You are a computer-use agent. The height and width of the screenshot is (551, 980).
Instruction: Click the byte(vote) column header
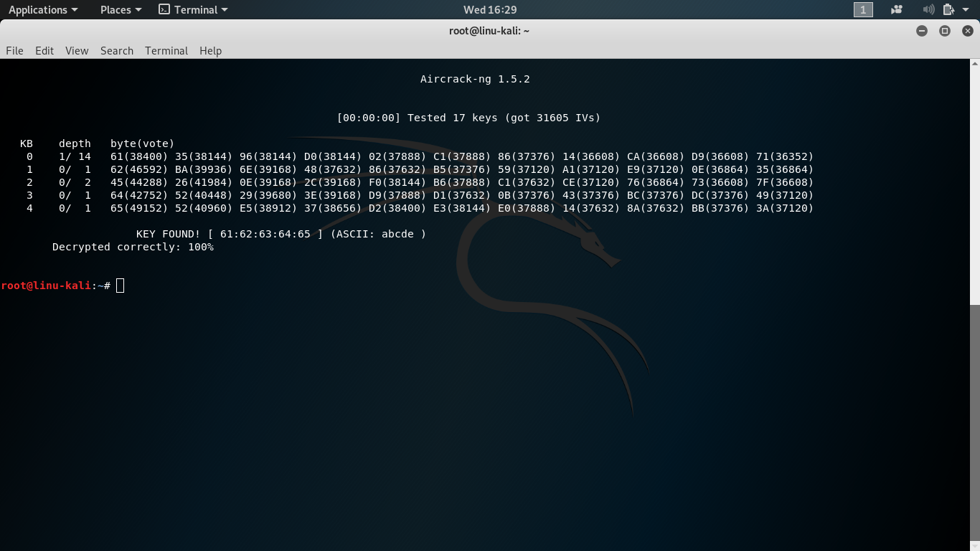143,143
